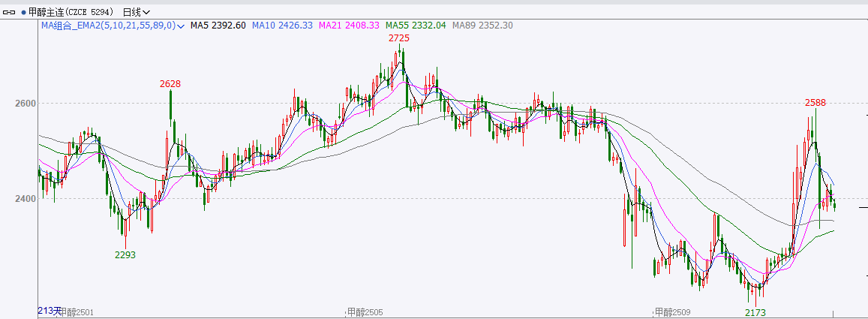Click the 2628 peak price label
The width and height of the screenshot is (868, 319).
(x=170, y=83)
